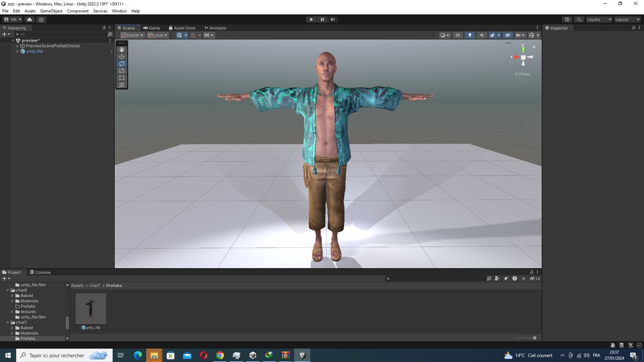Click the Hierarchy create plus button
This screenshot has width=644, height=362.
(6, 34)
